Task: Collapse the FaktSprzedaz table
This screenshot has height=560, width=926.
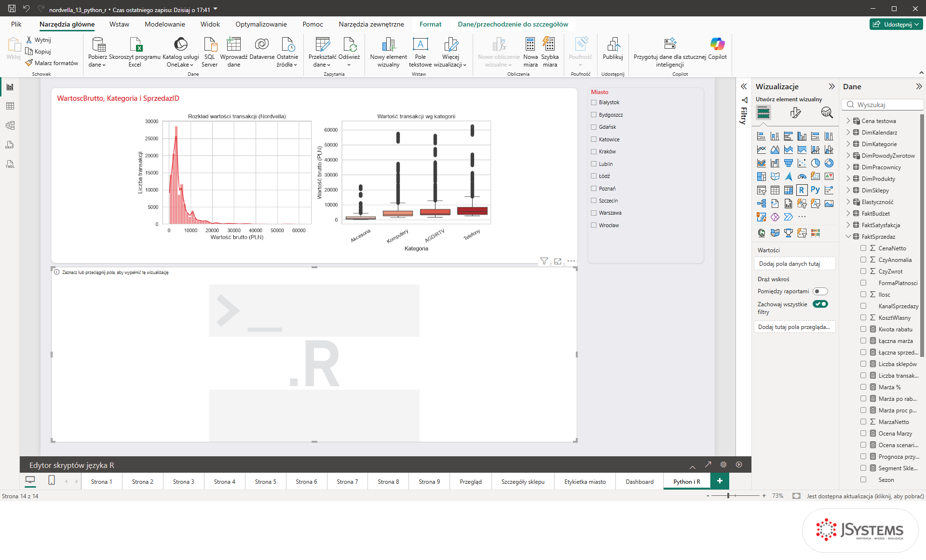Action: 848,236
